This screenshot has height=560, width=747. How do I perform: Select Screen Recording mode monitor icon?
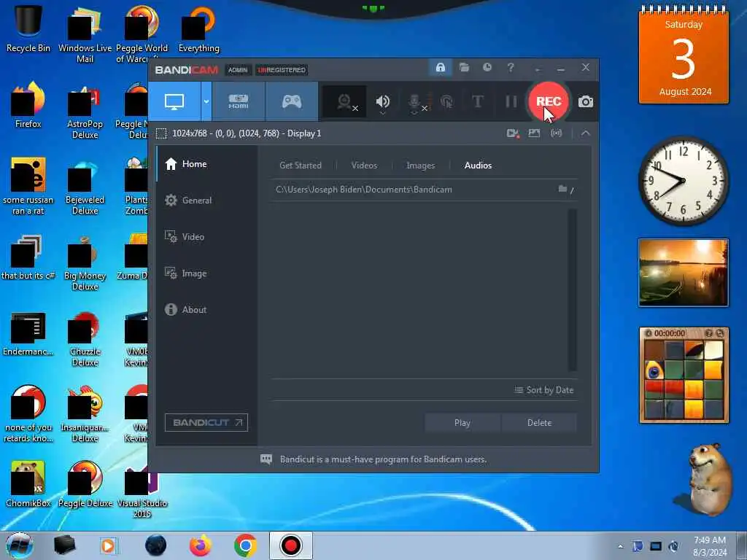point(174,101)
